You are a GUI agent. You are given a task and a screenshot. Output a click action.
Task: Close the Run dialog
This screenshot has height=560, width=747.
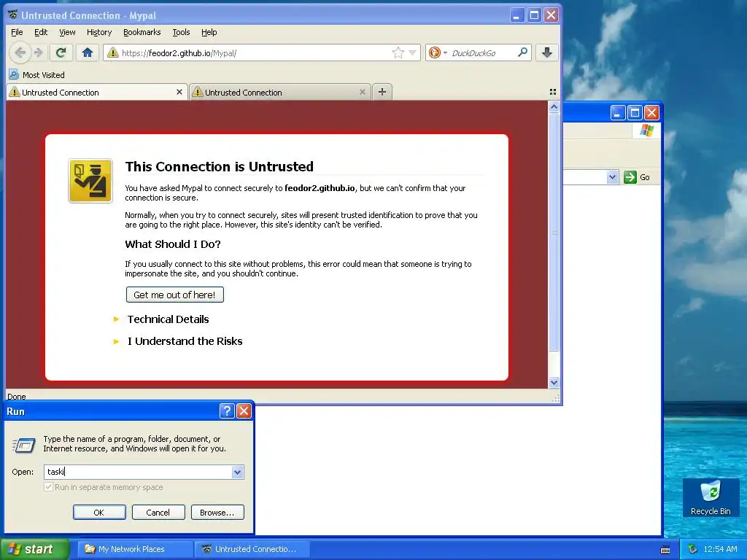244,411
